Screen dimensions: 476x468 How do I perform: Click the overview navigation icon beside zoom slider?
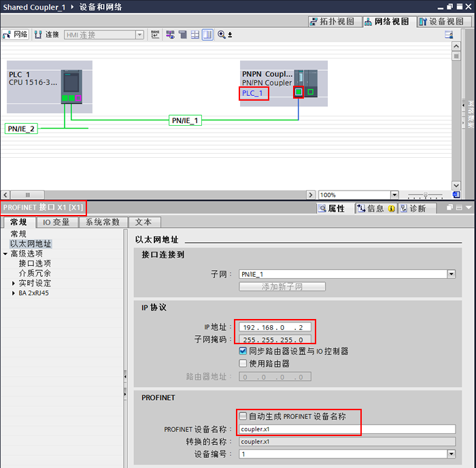point(456,195)
